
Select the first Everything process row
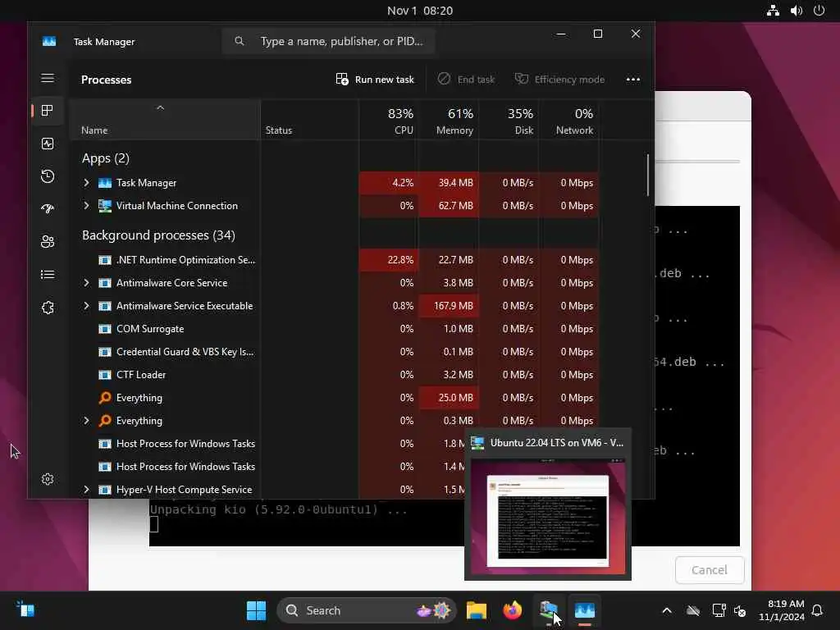(335, 398)
